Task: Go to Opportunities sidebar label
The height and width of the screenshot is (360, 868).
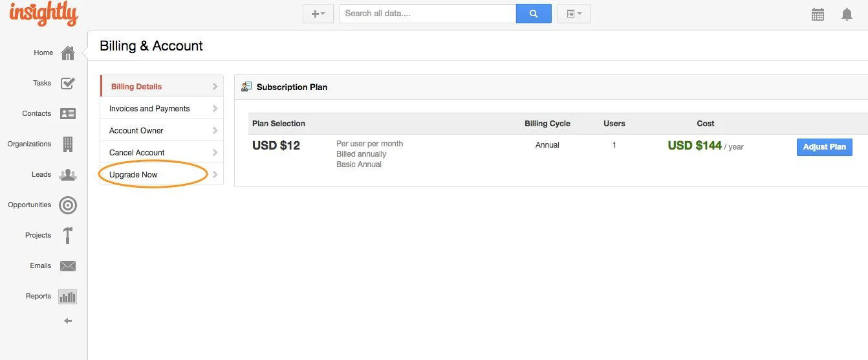Action: (29, 205)
